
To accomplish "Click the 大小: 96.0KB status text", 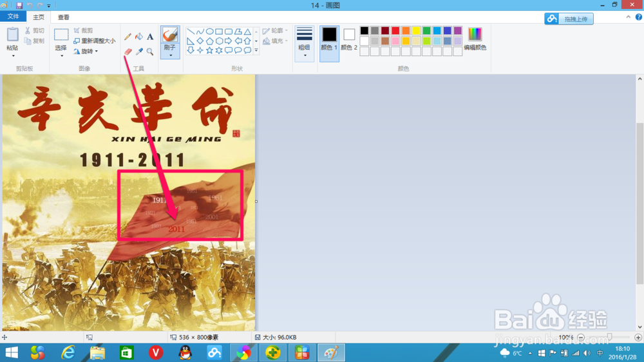I will (x=279, y=338).
